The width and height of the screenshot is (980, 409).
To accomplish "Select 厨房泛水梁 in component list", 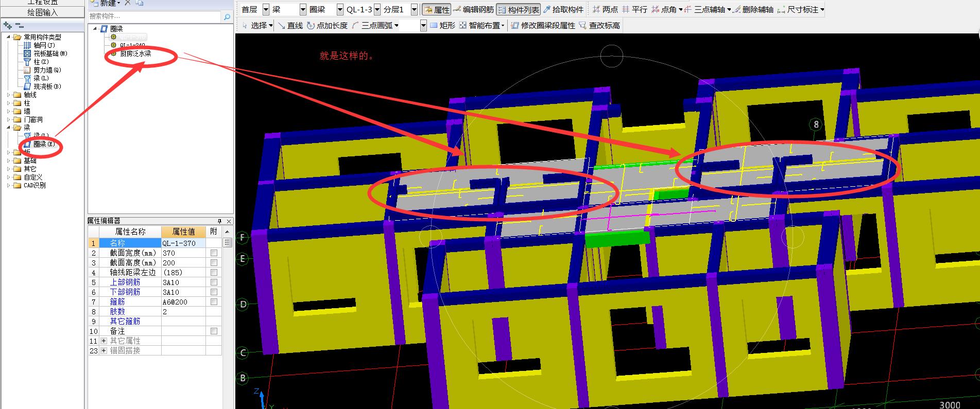I will (135, 54).
